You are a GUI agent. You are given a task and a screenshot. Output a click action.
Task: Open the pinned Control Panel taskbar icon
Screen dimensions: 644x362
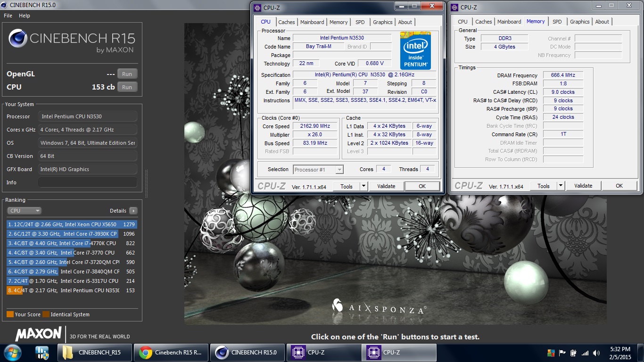[42, 352]
